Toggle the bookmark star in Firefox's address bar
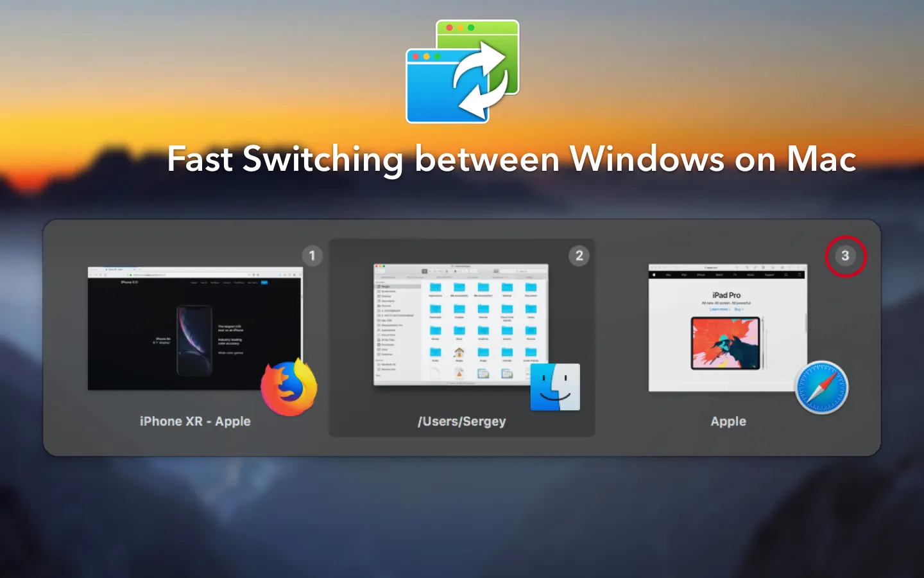This screenshot has height=578, width=924. [x=258, y=274]
